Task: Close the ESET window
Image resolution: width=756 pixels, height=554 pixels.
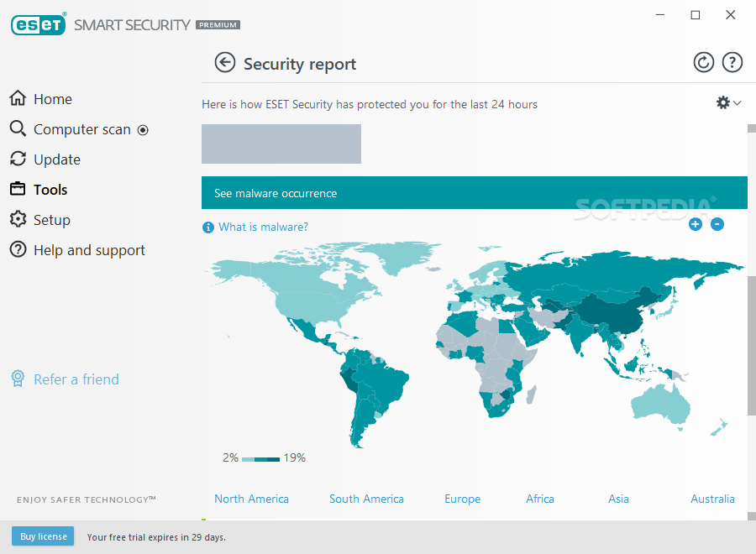Action: (731, 15)
